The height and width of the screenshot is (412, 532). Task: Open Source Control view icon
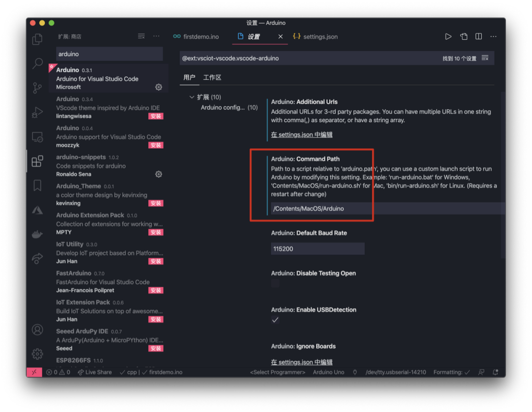tap(37, 88)
